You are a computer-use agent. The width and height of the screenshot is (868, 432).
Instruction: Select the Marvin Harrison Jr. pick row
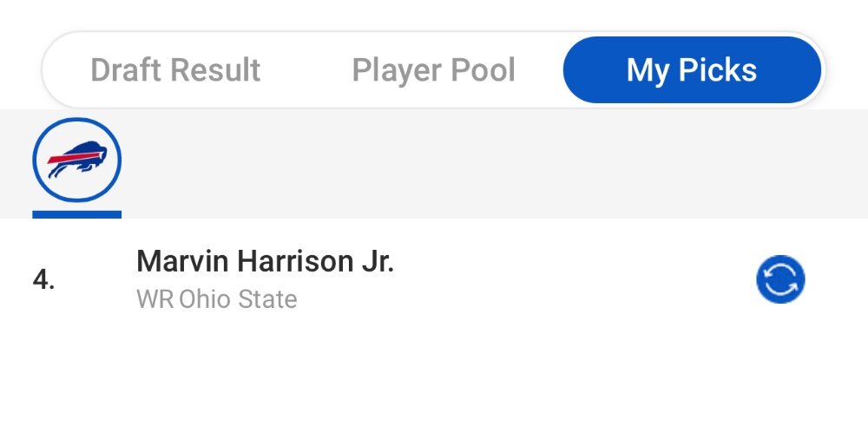[x=434, y=279]
